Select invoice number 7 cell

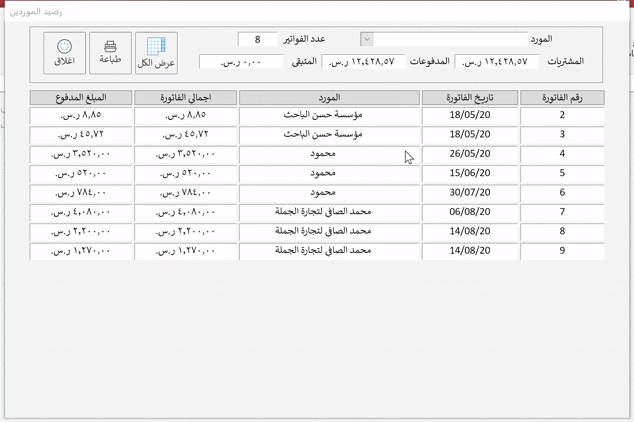[562, 212]
